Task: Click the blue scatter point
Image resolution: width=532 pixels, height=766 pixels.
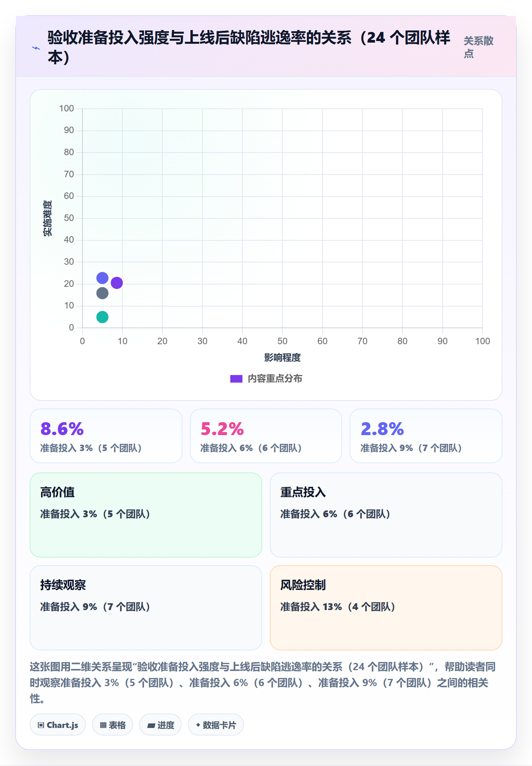Action: coord(102,278)
